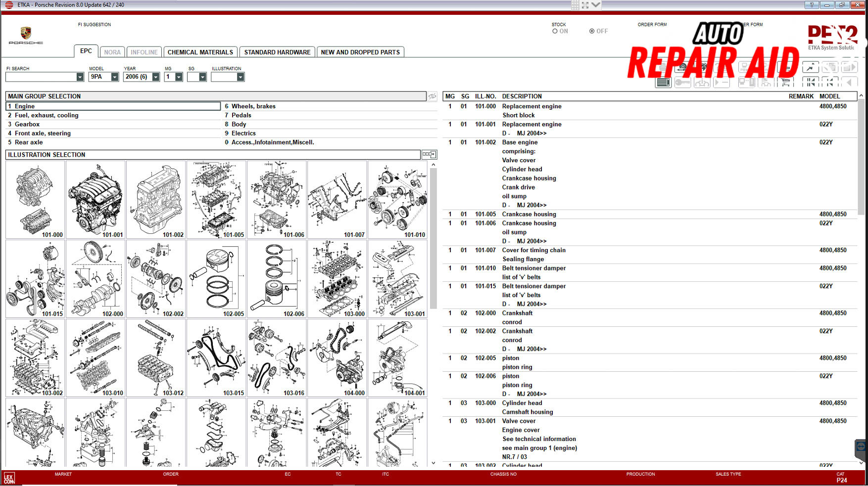
Task: Select row 101-010 Belt tensioner damper
Action: pyautogui.click(x=650, y=272)
